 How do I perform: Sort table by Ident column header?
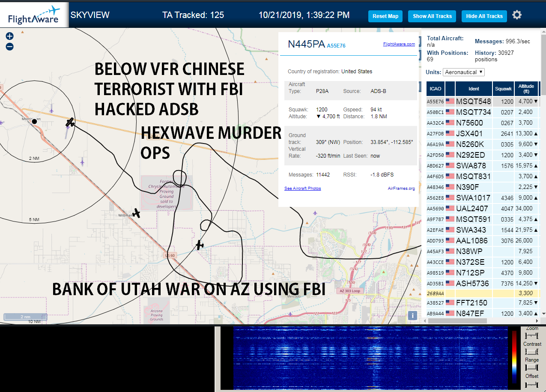tap(474, 89)
